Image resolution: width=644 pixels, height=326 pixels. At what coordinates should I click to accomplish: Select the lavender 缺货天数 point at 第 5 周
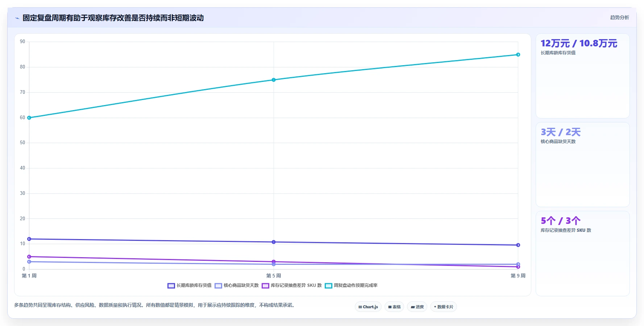click(x=274, y=264)
